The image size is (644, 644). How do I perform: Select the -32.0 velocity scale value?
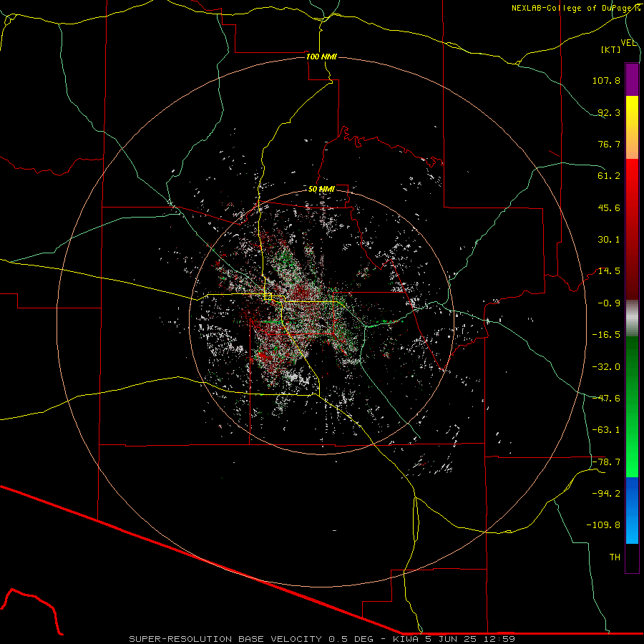606,367
